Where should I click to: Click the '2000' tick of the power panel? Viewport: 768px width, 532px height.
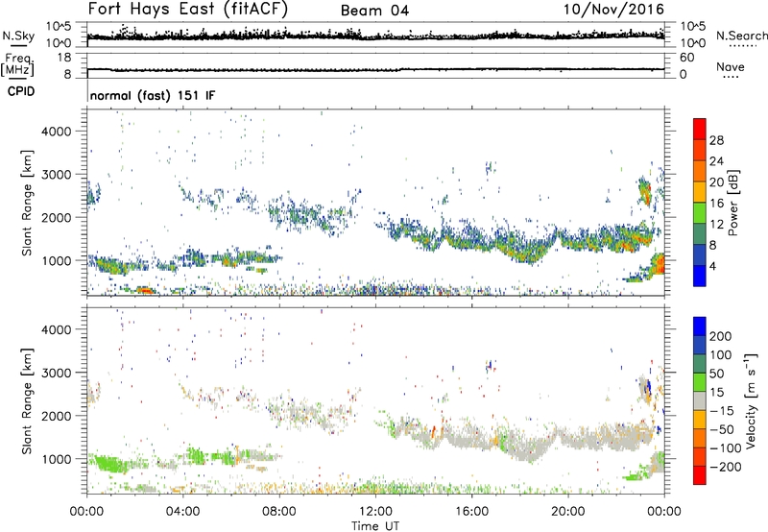coord(56,217)
